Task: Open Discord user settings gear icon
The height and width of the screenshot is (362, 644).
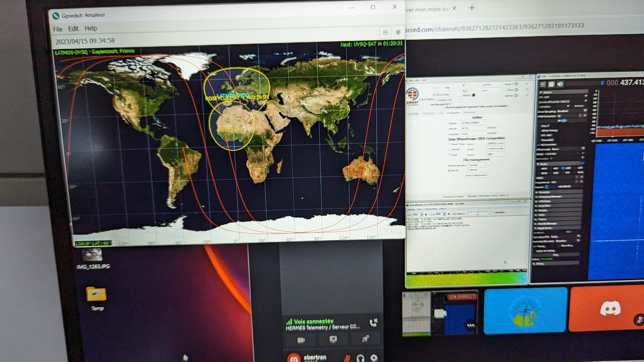Action: (374, 358)
